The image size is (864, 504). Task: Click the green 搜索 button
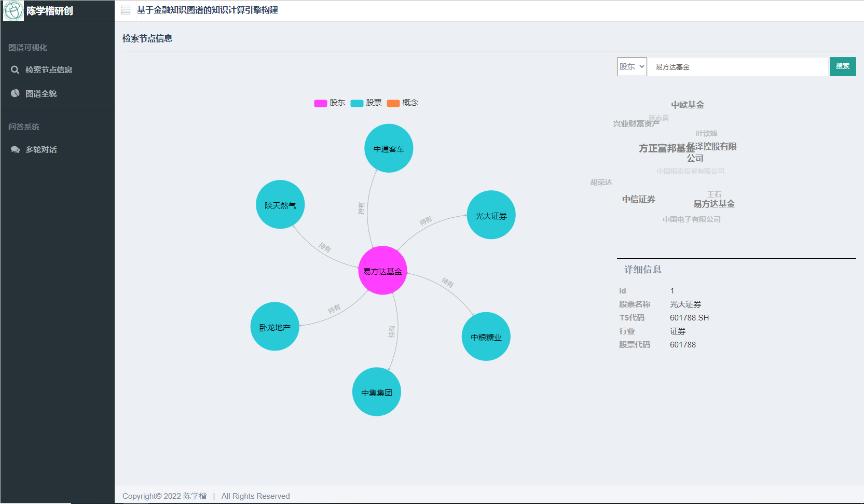tap(843, 66)
